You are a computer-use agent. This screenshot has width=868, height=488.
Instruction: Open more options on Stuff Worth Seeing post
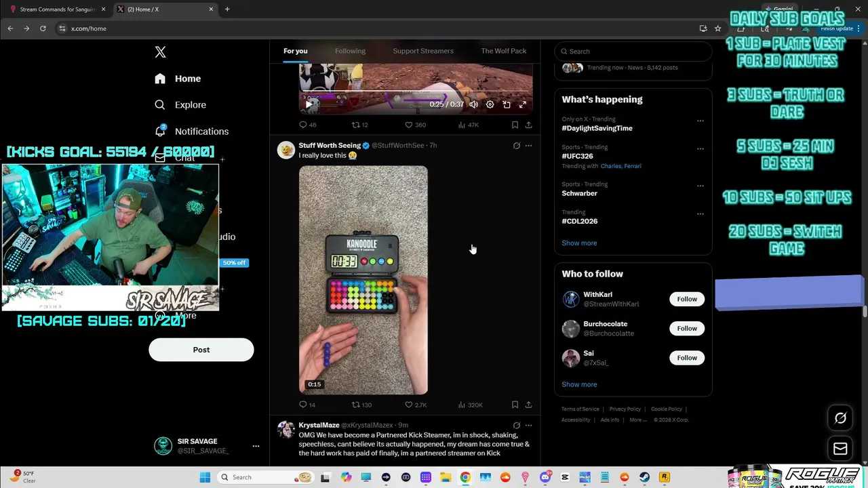[x=529, y=146]
